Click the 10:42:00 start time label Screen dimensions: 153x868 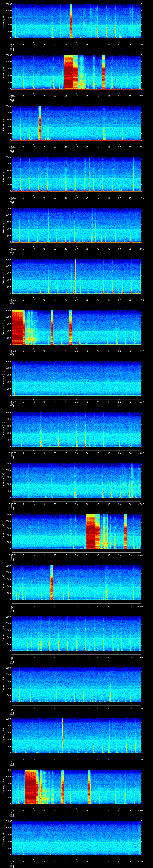[x=12, y=300]
